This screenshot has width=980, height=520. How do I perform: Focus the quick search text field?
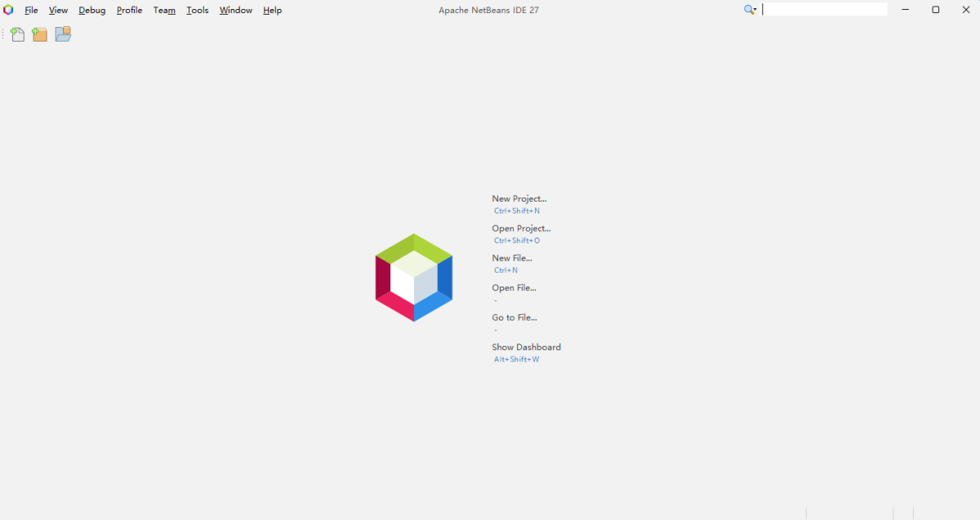[825, 10]
